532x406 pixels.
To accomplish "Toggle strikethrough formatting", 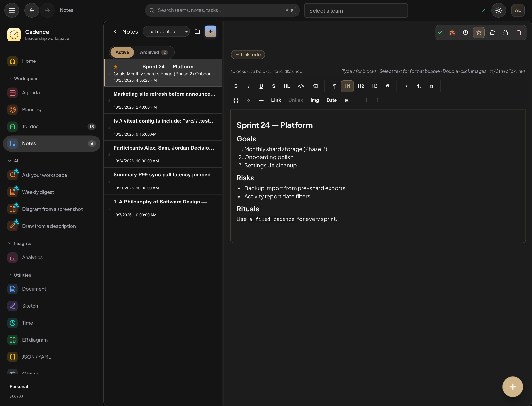I will coord(274,86).
